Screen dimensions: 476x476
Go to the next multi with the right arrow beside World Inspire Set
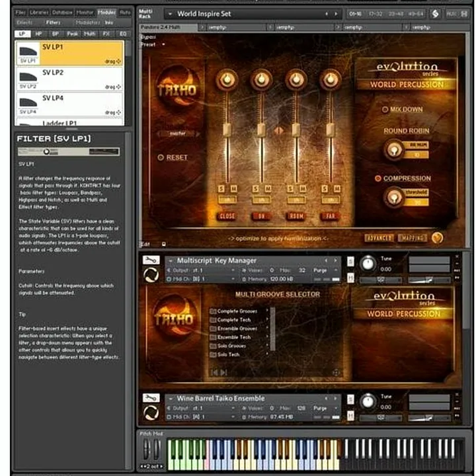click(x=336, y=14)
